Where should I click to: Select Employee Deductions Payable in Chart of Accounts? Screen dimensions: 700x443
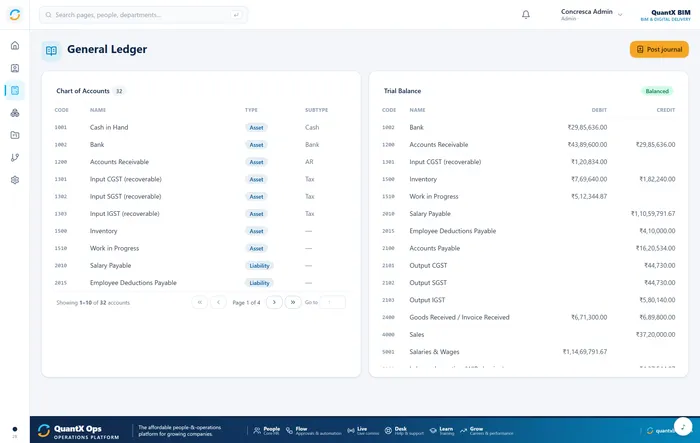coord(200,283)
